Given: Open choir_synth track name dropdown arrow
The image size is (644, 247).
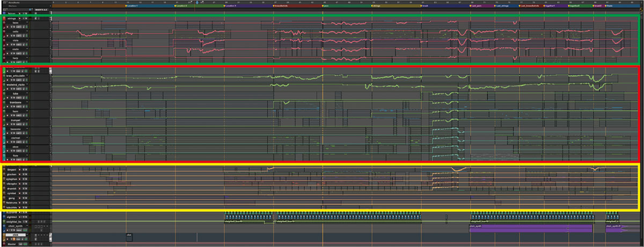Looking at the screenshot, I should click(27, 226).
